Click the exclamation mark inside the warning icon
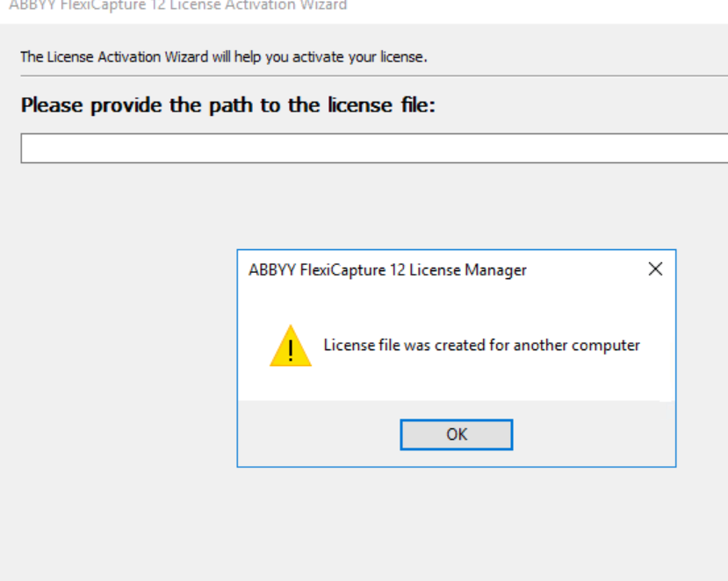The height and width of the screenshot is (581, 728). [x=291, y=350]
